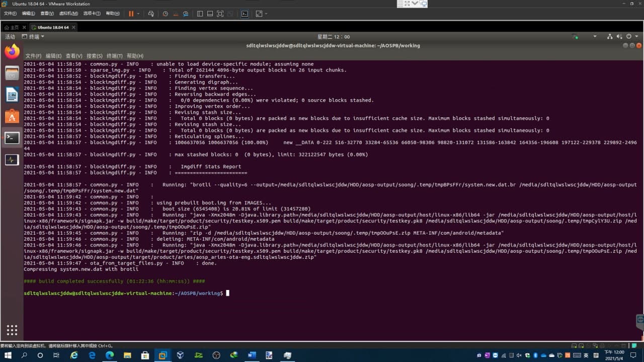Click the Ubuntu volume icon

pos(619,37)
